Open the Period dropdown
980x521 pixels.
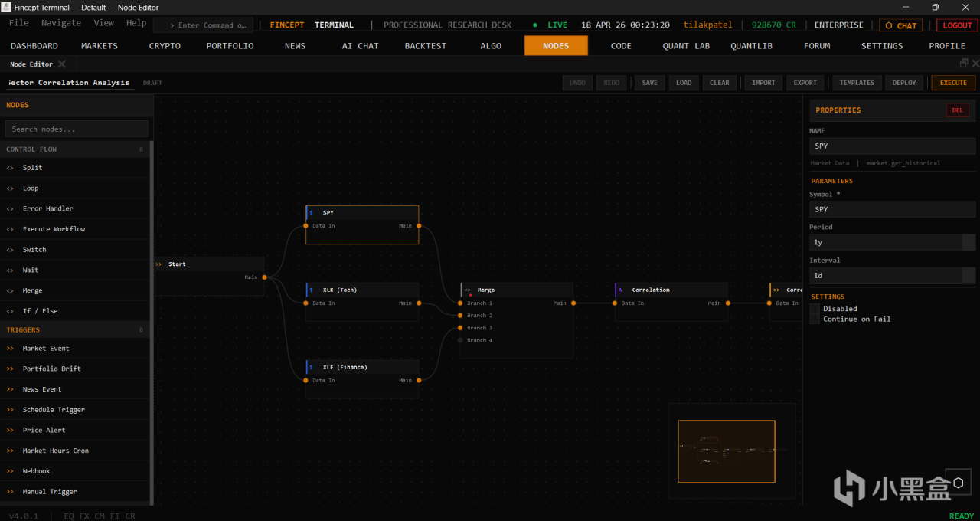pyautogui.click(x=893, y=242)
